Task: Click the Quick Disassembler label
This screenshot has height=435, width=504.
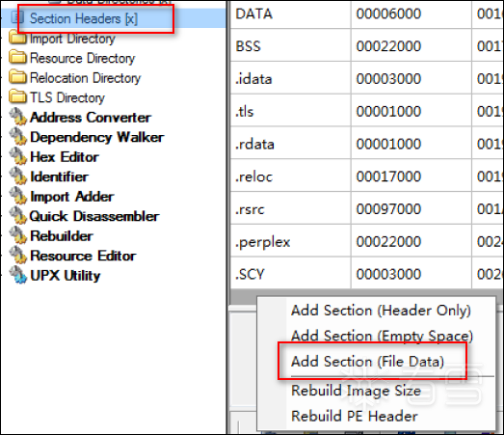Action: click(x=94, y=216)
